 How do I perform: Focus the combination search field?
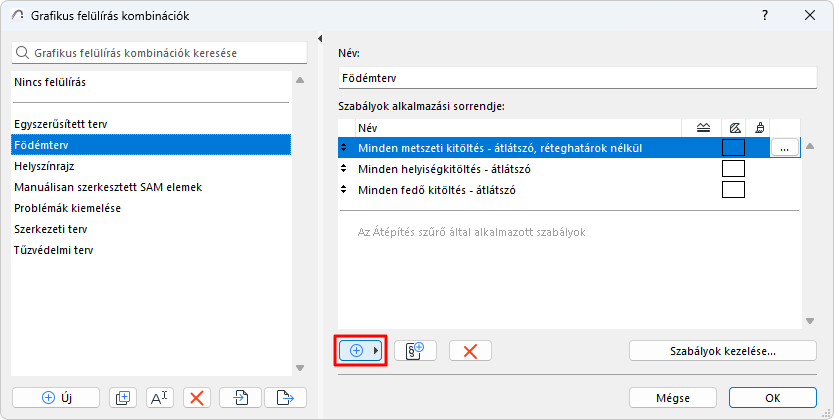tap(160, 53)
